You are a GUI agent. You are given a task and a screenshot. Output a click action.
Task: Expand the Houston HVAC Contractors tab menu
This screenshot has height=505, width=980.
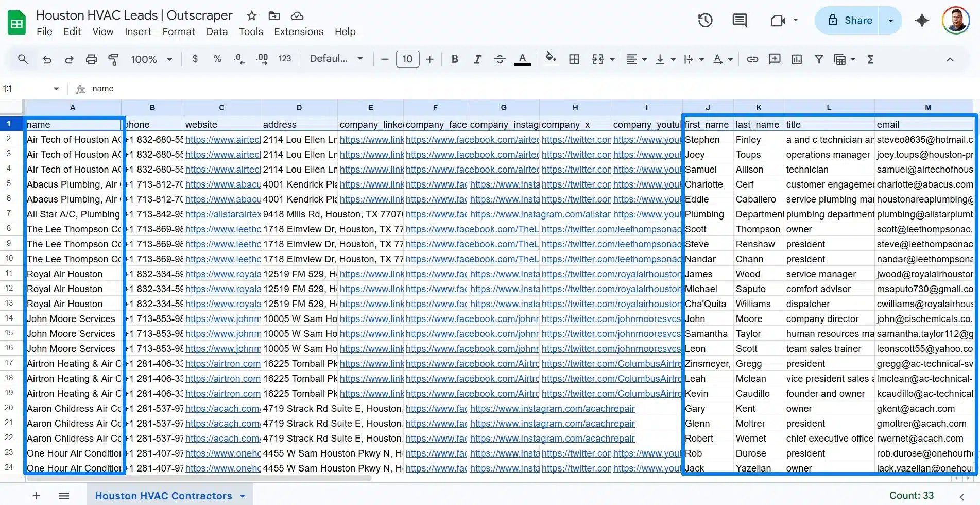[x=243, y=496]
